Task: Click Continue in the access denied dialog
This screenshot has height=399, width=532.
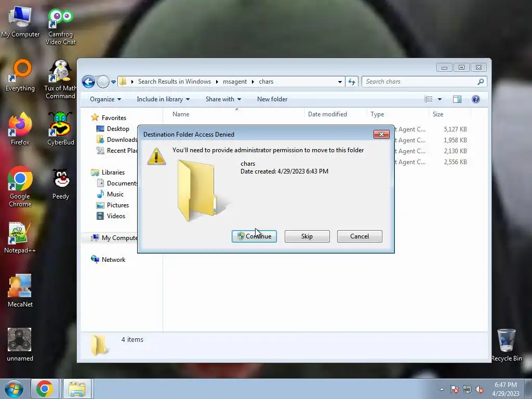Action: [x=254, y=236]
